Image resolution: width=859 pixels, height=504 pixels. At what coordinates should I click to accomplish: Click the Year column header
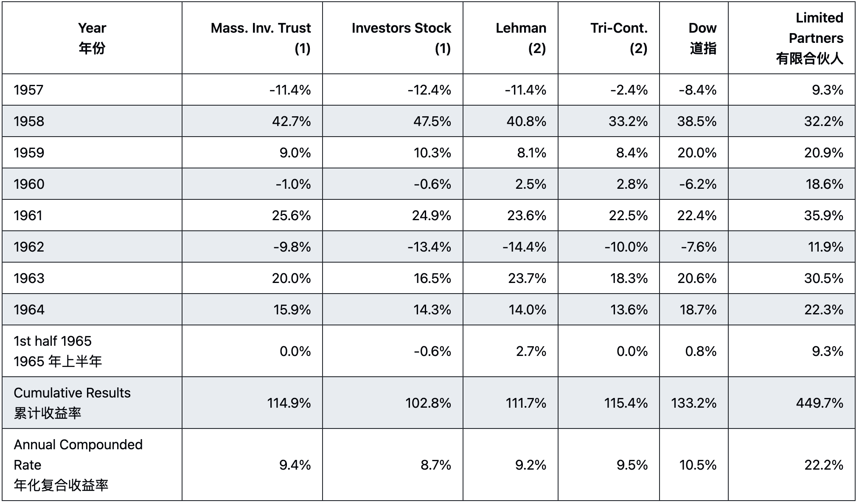point(92,38)
